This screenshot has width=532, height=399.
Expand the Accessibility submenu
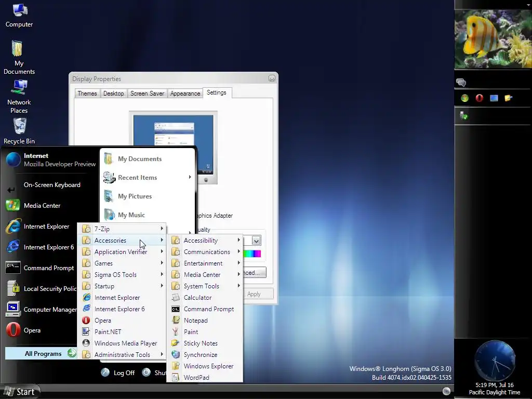point(205,240)
